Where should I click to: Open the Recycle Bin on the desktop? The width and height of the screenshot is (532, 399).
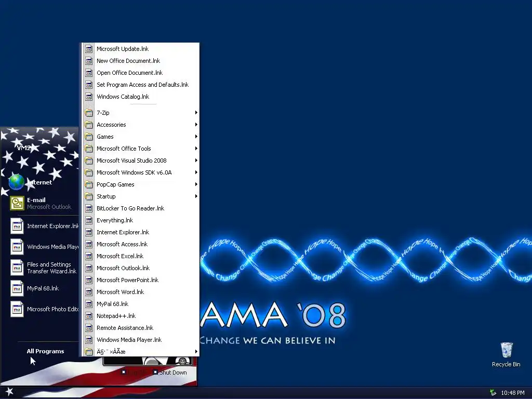click(506, 355)
